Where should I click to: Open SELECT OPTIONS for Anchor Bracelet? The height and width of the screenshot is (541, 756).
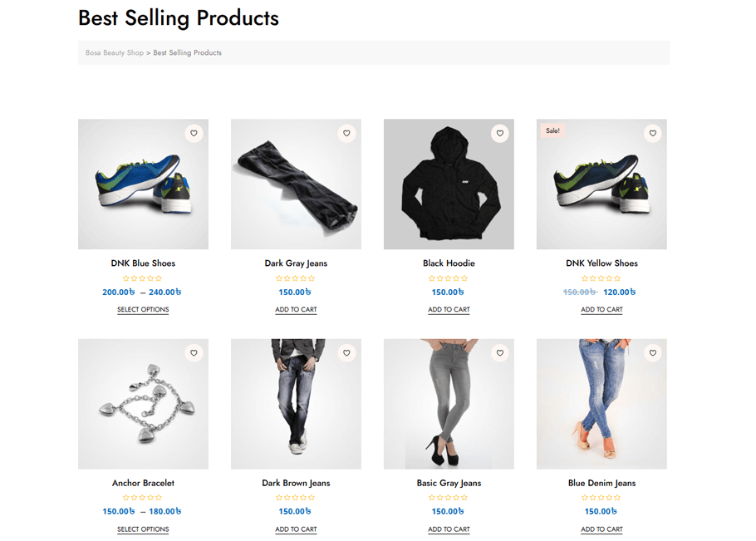[x=143, y=529]
